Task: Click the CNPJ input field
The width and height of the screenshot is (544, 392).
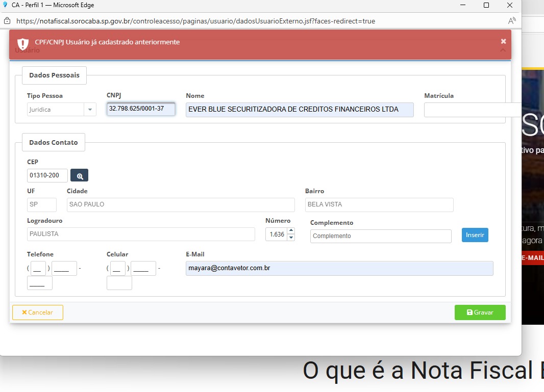Action: pyautogui.click(x=141, y=109)
